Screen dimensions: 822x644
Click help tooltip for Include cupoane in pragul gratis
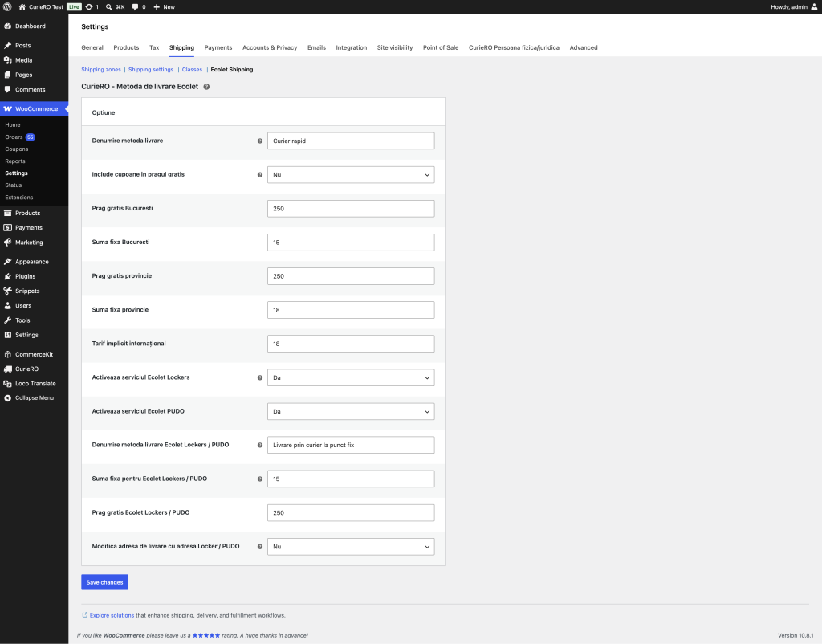(260, 174)
